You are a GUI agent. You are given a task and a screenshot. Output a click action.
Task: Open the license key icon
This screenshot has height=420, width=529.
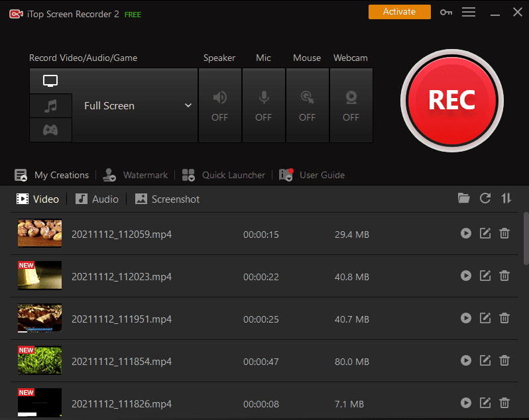446,13
